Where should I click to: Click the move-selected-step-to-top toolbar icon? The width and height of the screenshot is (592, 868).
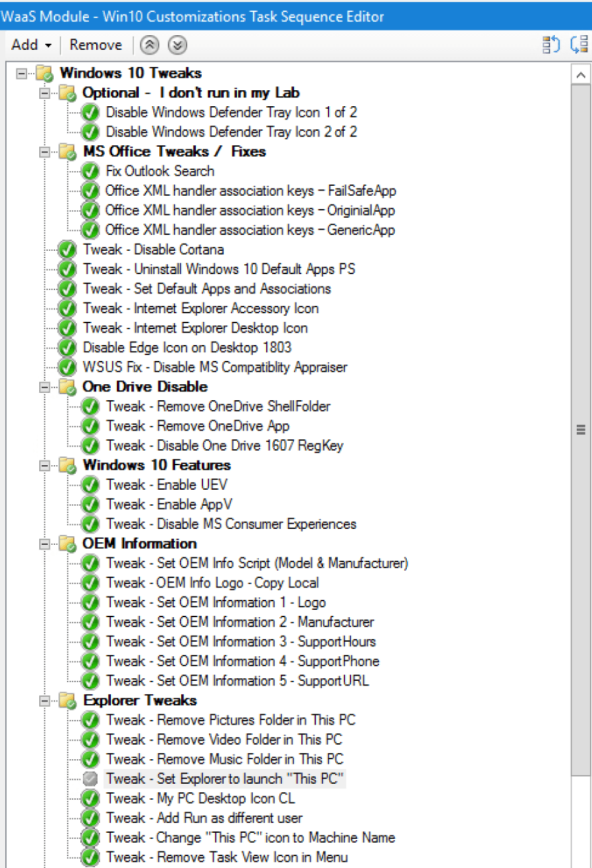point(551,44)
